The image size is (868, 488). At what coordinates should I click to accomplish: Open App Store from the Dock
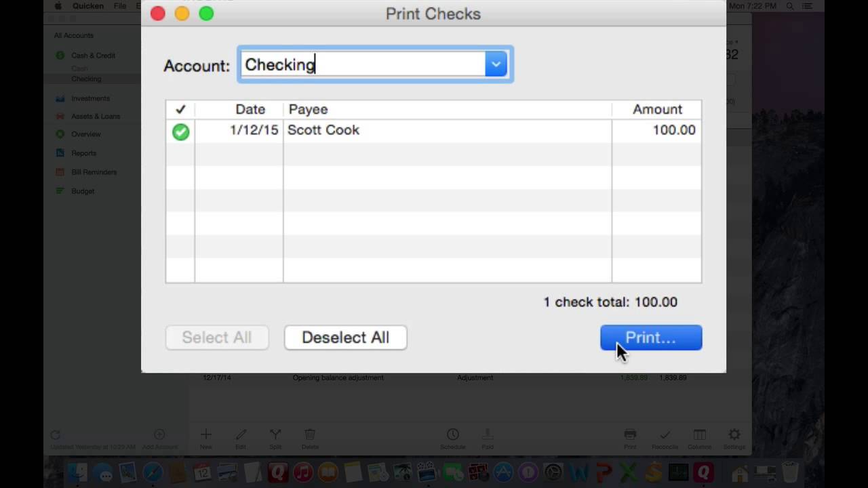[x=503, y=472]
